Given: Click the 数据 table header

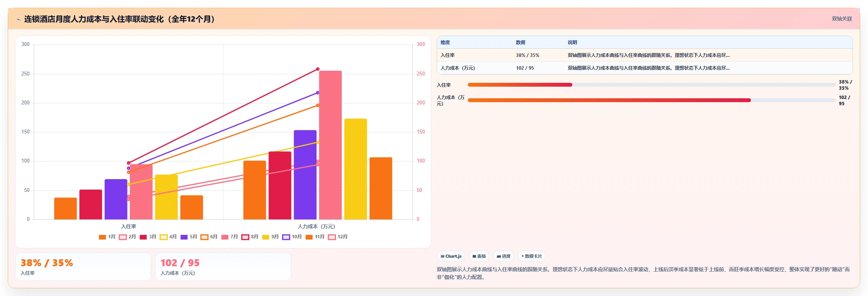Looking at the screenshot, I should [x=520, y=43].
